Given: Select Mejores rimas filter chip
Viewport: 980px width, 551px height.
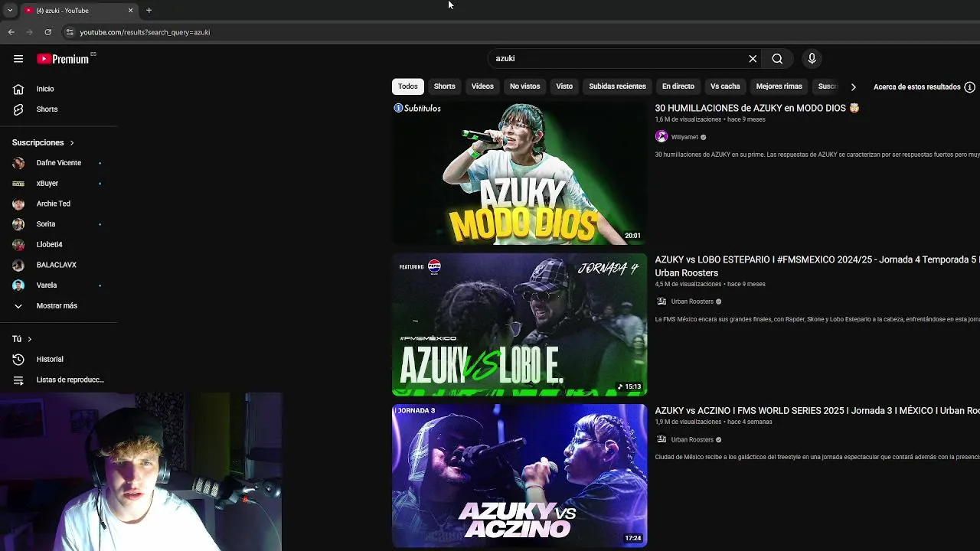Looking at the screenshot, I should click(779, 86).
